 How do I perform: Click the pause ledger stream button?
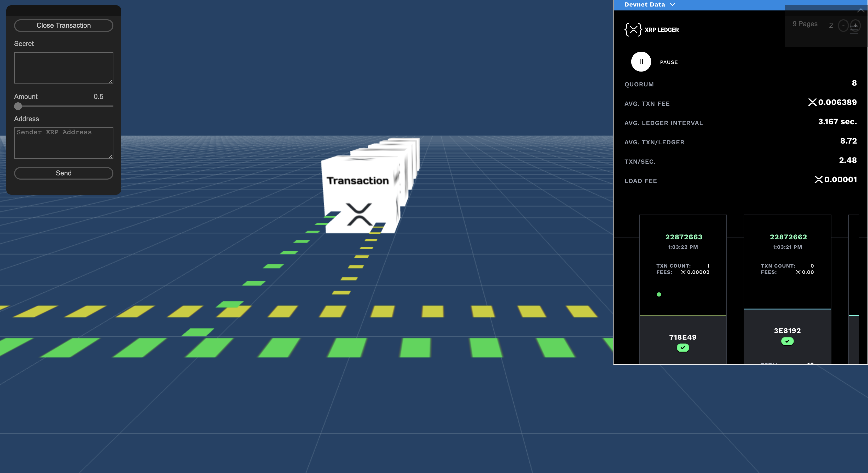[x=641, y=62]
